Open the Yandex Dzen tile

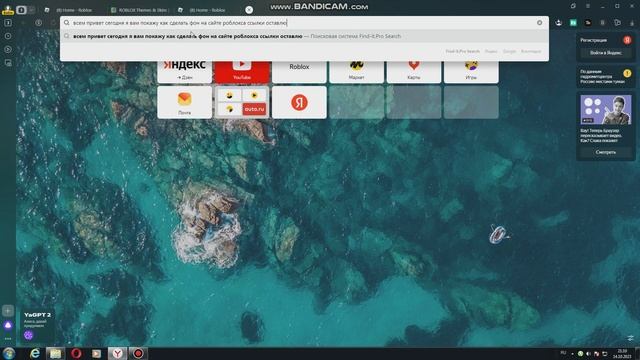pos(184,72)
